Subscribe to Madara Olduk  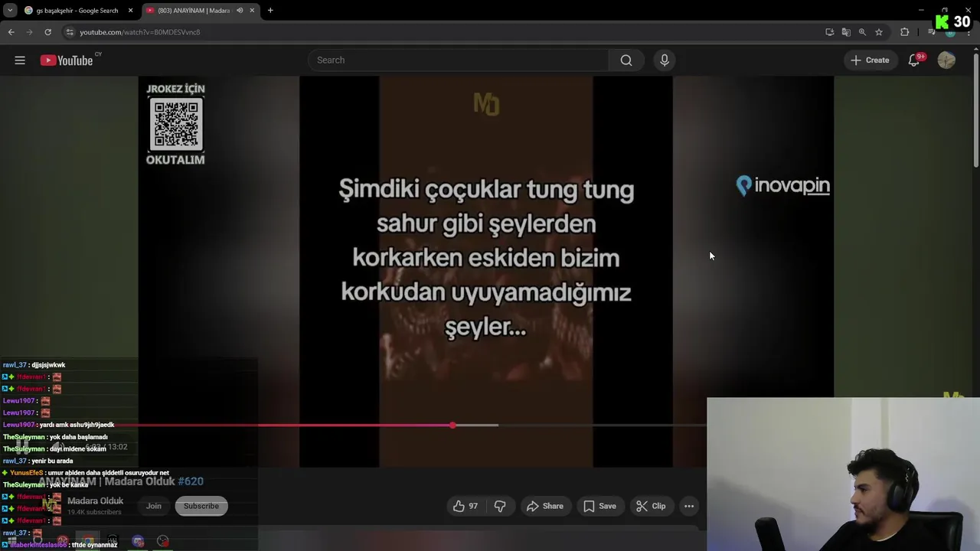tap(201, 506)
